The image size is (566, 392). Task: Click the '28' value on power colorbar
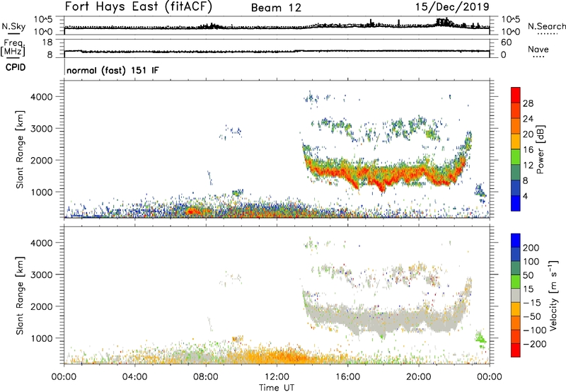pyautogui.click(x=528, y=103)
